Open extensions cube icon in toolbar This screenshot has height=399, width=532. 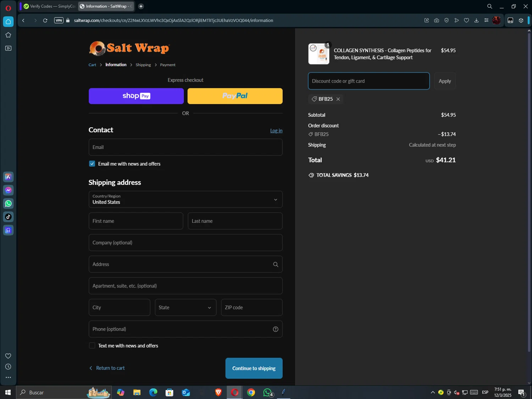[521, 21]
